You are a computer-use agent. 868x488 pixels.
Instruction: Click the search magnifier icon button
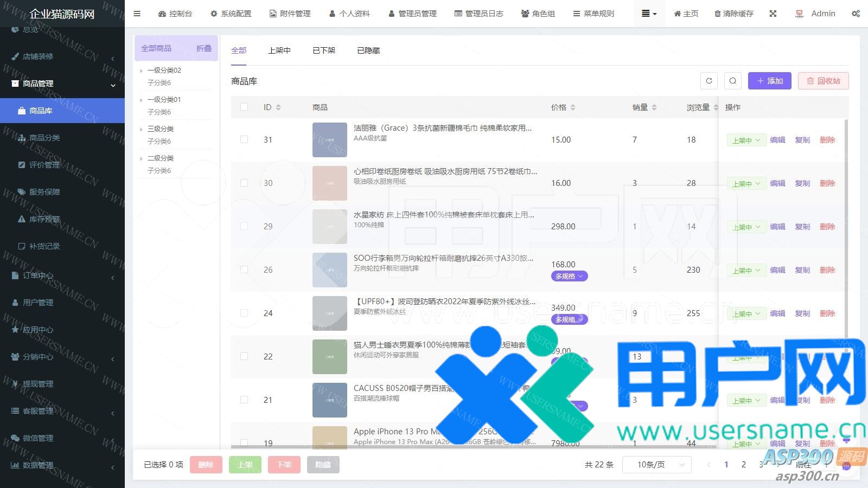(733, 81)
